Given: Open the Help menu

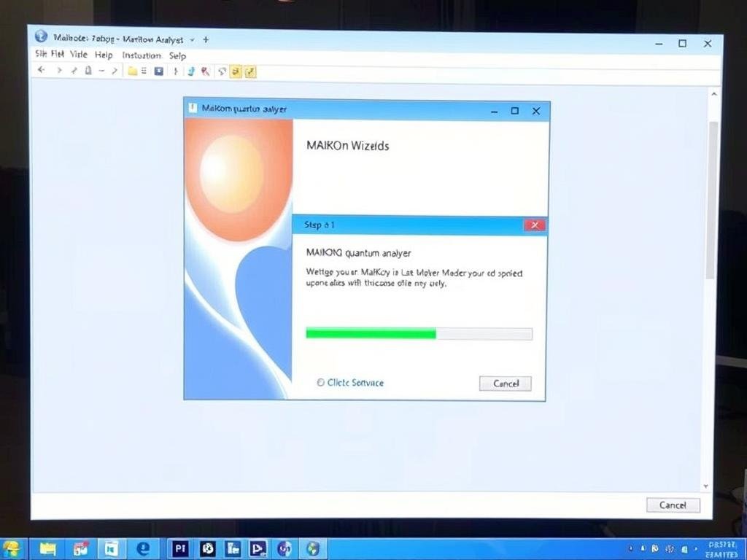Looking at the screenshot, I should pos(104,55).
